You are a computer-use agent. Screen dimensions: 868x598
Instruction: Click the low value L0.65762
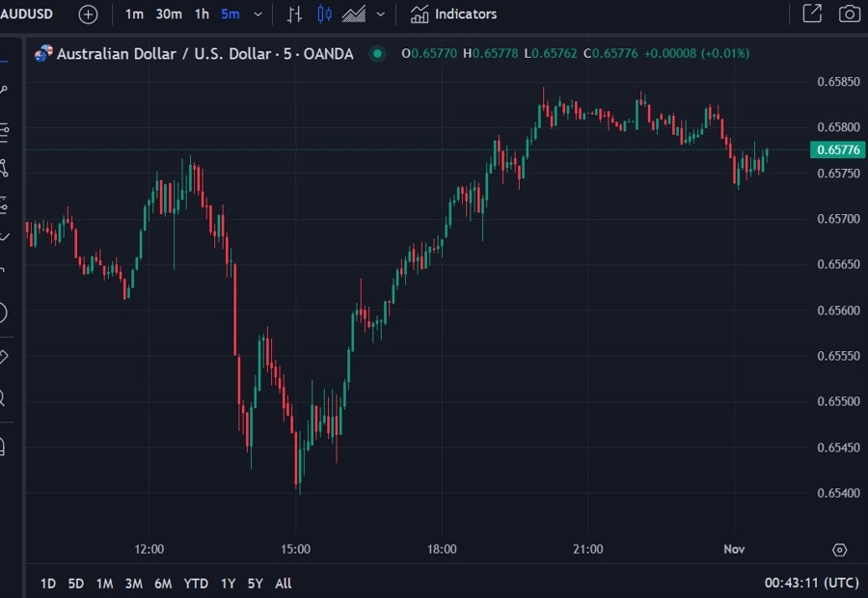click(x=551, y=54)
